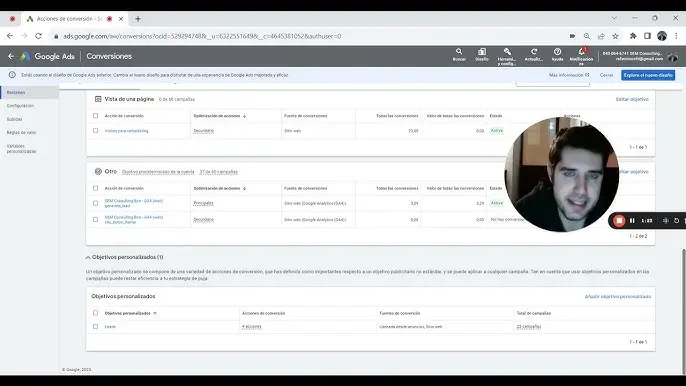Image resolution: width=686 pixels, height=386 pixels.
Task: Click Editar objetivo for Vista de una página
Action: tap(632, 99)
